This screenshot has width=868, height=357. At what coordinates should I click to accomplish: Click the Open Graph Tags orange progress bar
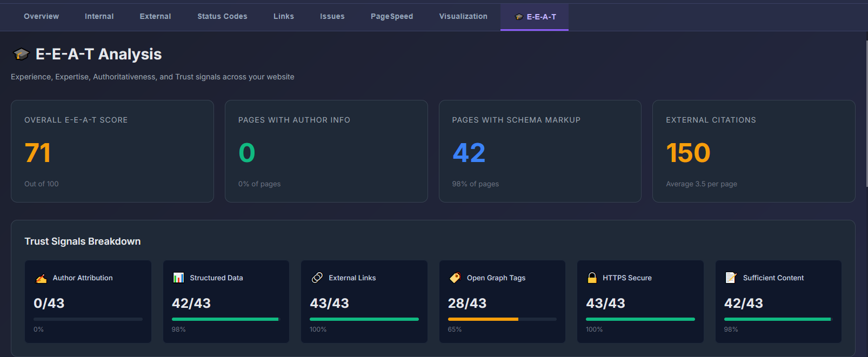pyautogui.click(x=483, y=319)
